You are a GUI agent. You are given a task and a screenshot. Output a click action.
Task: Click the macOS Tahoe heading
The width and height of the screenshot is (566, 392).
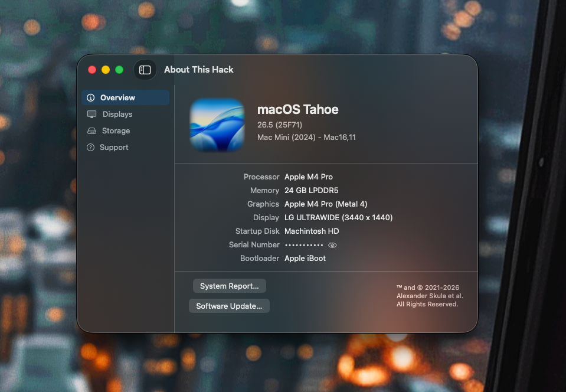pyautogui.click(x=298, y=109)
